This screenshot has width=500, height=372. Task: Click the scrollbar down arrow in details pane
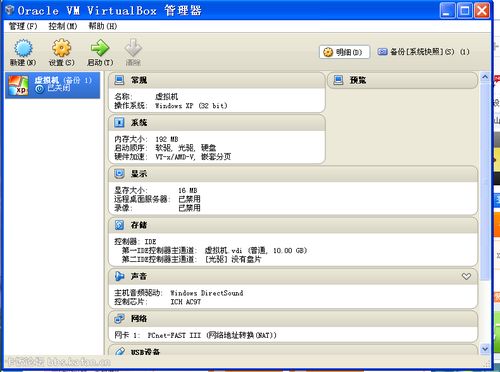485,349
